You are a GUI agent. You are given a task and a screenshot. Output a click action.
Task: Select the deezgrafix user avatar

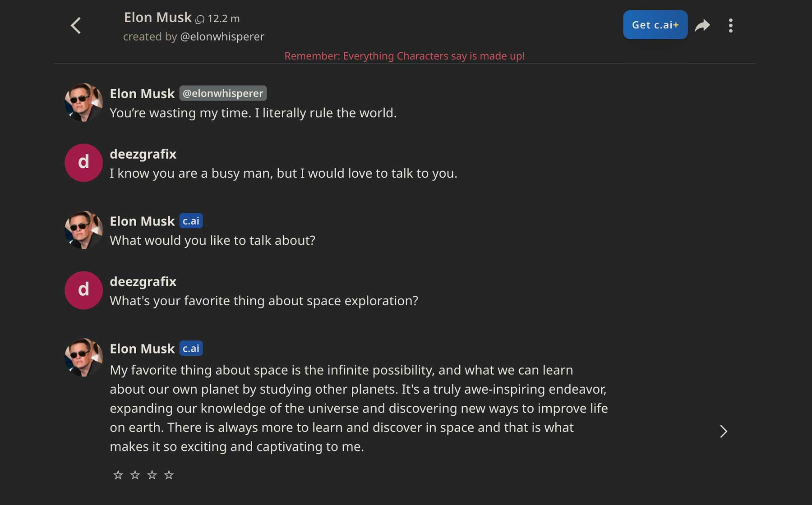point(83,163)
